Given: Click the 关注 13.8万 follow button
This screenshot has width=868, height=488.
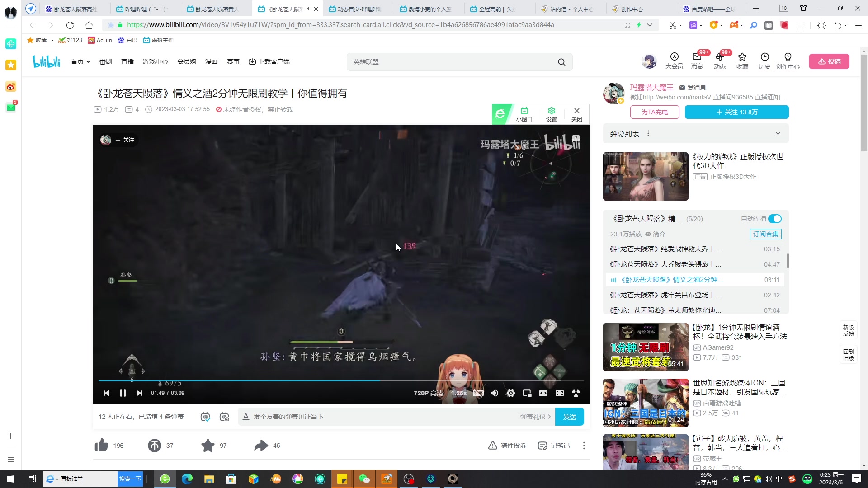Looking at the screenshot, I should (736, 112).
